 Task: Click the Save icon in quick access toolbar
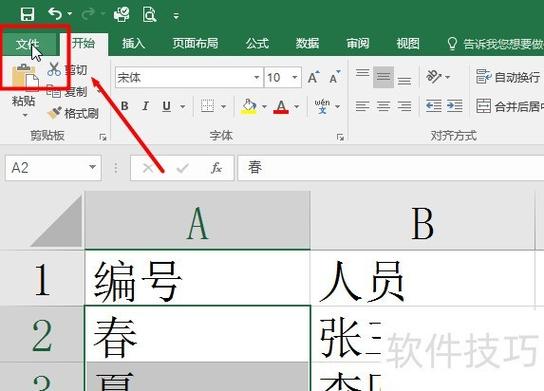27,15
